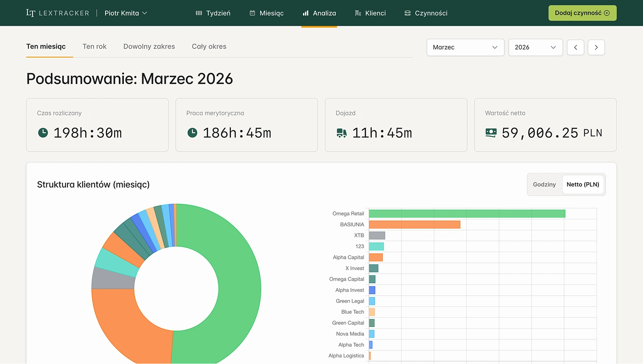This screenshot has height=364, width=643.
Task: Advance to next month with right arrow
Action: pos(596,47)
